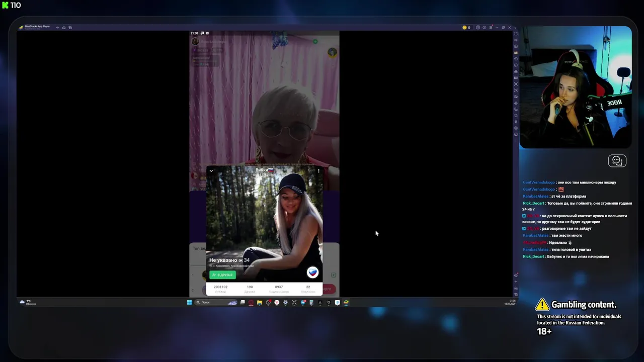
Task: Click the BlueStacks media folder icon in side toolbar
Action: pos(516,97)
